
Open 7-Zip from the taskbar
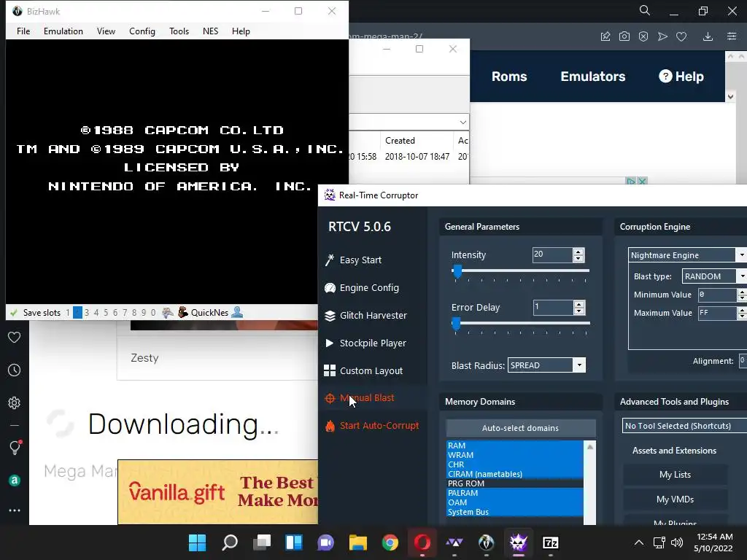coord(551,542)
